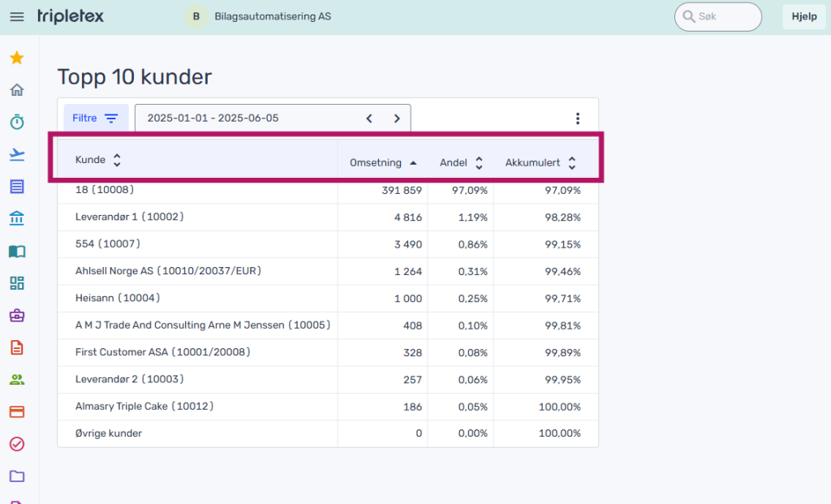The width and height of the screenshot is (831, 504).
Task: Click the Topp 10 kunder heading
Action: 135,77
